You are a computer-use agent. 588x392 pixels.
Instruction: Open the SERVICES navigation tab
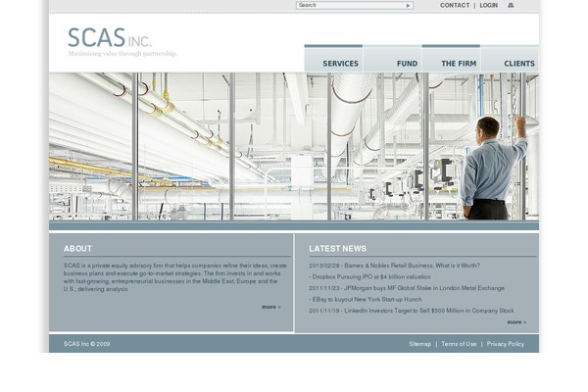tap(333, 59)
